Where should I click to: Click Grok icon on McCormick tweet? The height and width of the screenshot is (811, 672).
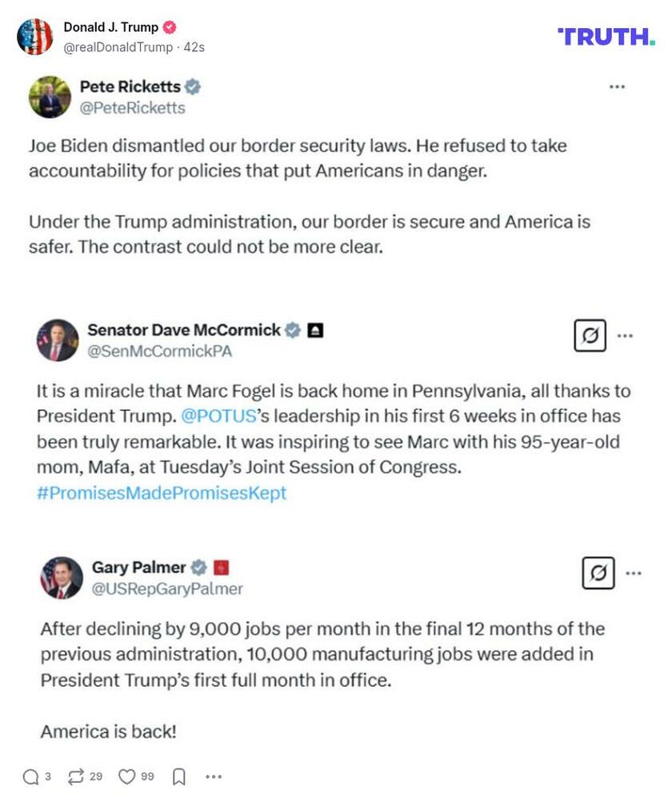[x=590, y=335]
